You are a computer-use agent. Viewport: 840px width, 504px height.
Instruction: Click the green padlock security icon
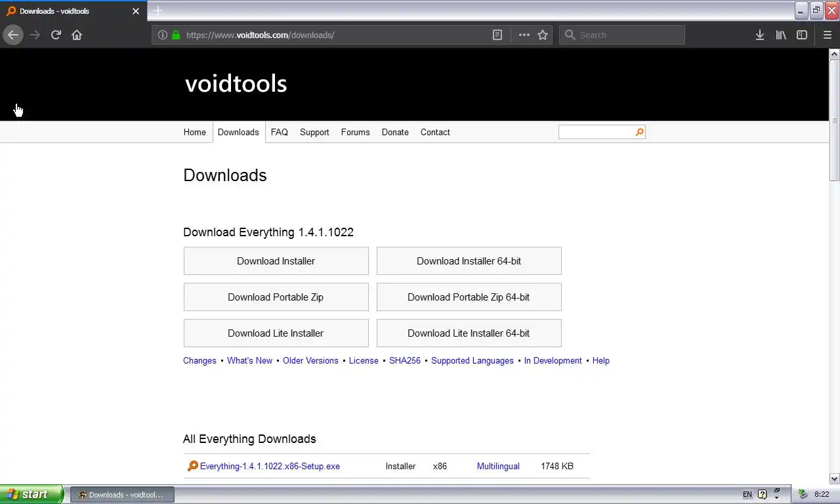click(176, 35)
